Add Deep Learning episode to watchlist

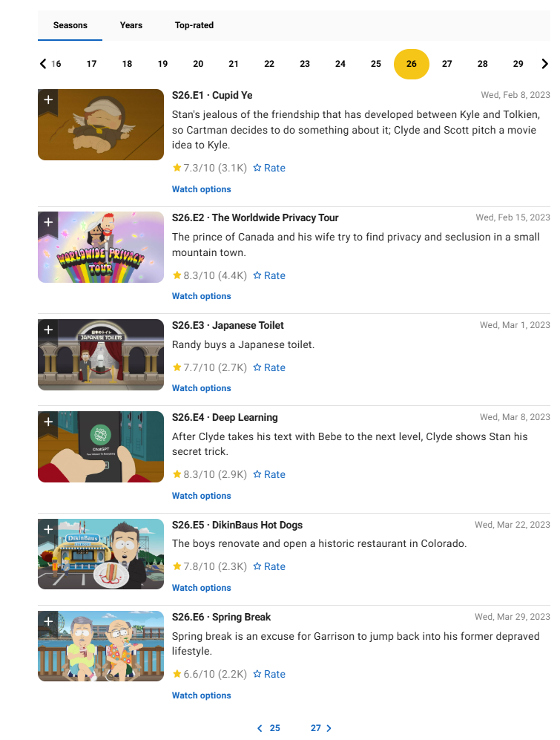[47, 422]
